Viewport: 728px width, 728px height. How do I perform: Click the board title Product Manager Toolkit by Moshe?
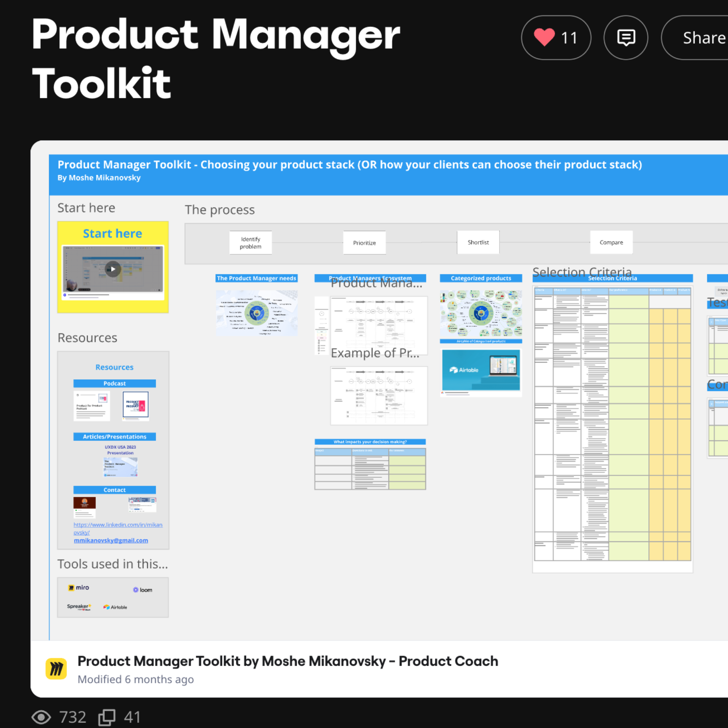288,661
